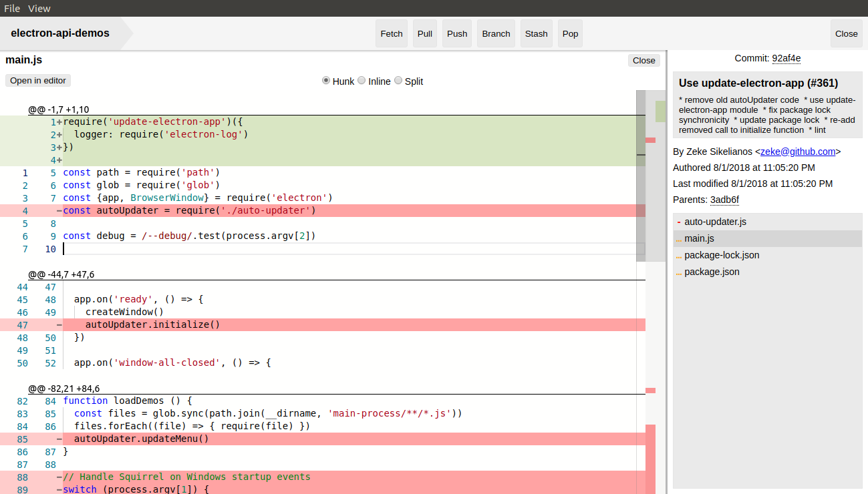Screen dimensions: 868x494
Task: Select the Hunk view radio button
Action: pos(326,80)
